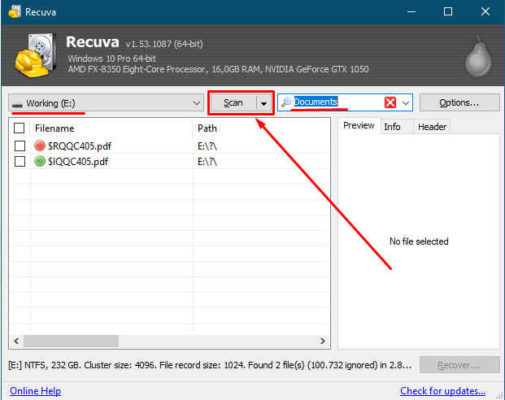505x400 pixels.
Task: Click the Recover... button
Action: 459,365
